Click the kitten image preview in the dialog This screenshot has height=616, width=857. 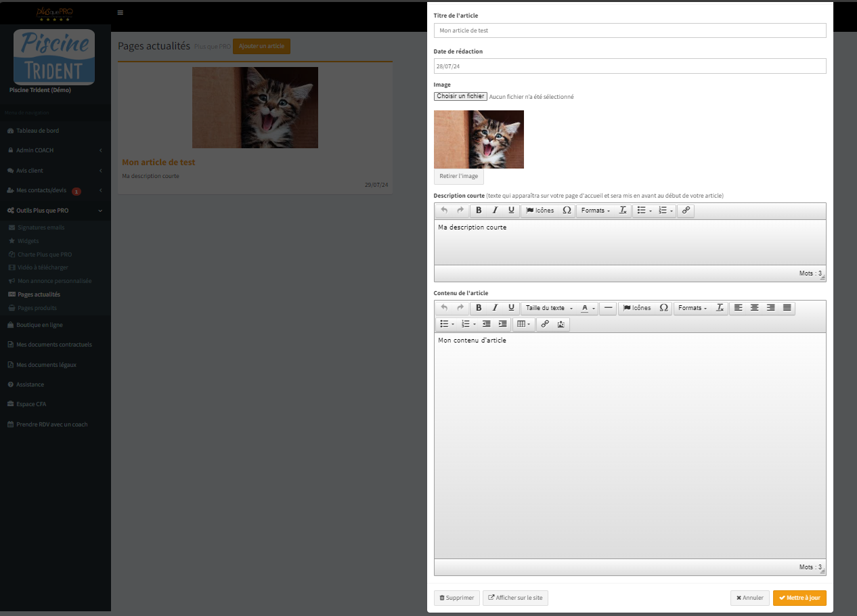479,139
